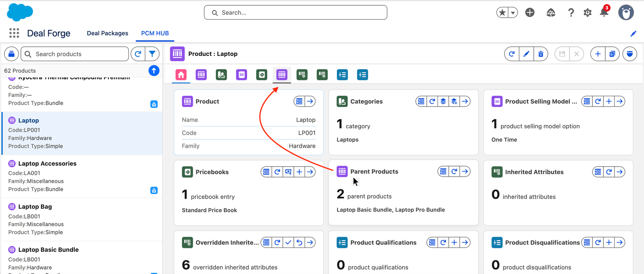
Task: Expand Product Qualifications card with arrow
Action: pyautogui.click(x=465, y=242)
